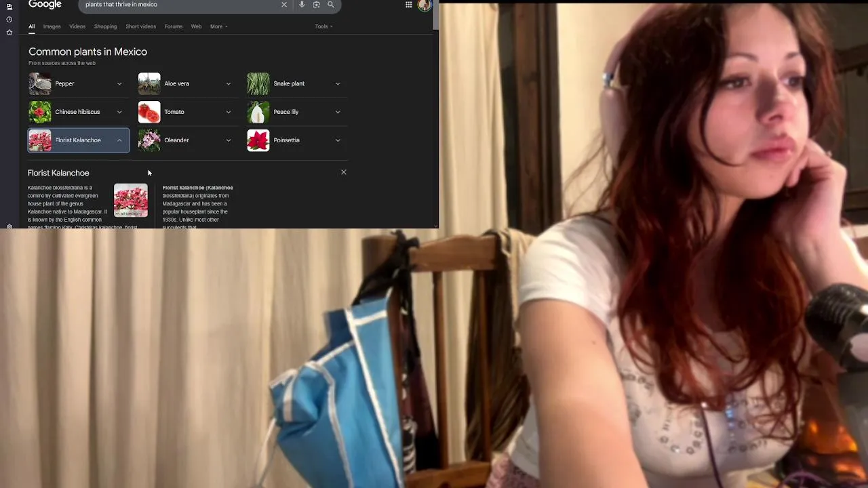868x488 pixels.
Task: Click the Aloe vera thumbnail image
Action: (x=149, y=83)
